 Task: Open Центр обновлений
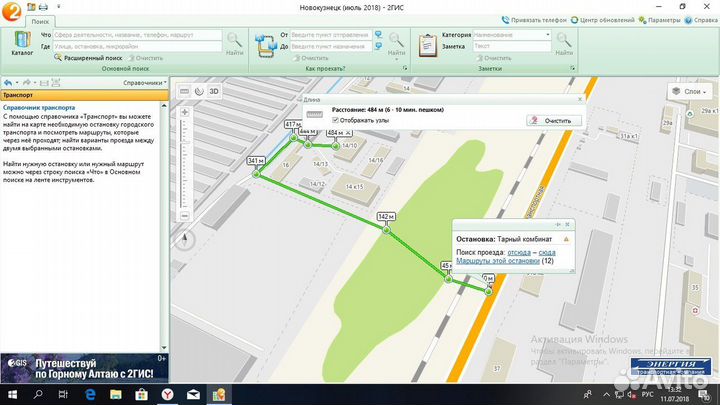pos(602,20)
